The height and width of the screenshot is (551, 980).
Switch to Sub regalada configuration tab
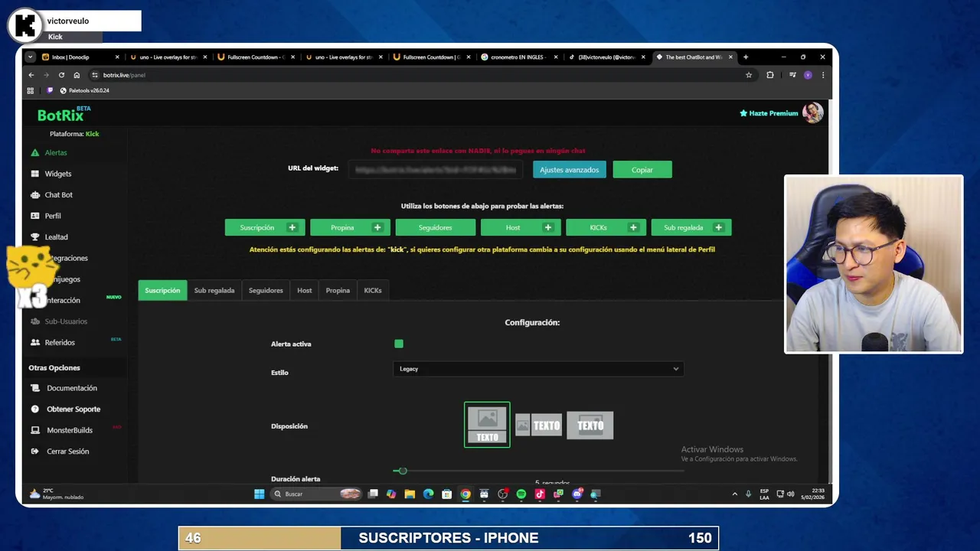pos(214,290)
